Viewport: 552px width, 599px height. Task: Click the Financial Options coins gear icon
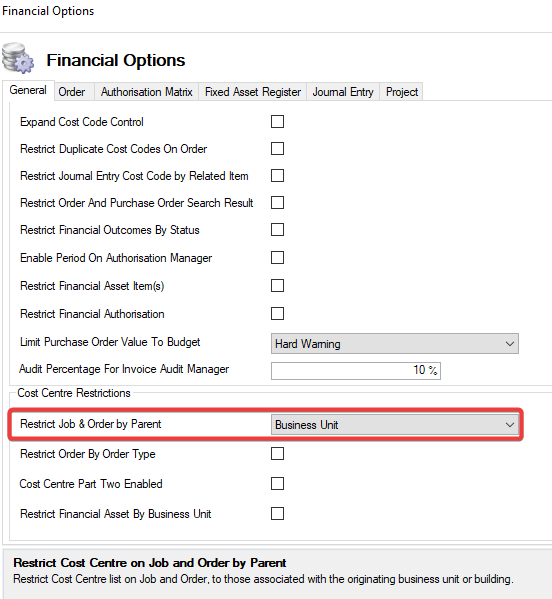18,58
